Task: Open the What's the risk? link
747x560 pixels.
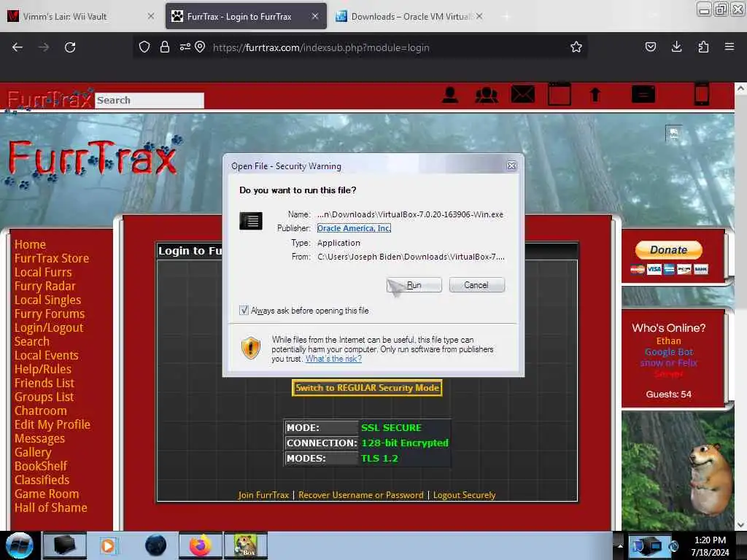Action: point(333,359)
